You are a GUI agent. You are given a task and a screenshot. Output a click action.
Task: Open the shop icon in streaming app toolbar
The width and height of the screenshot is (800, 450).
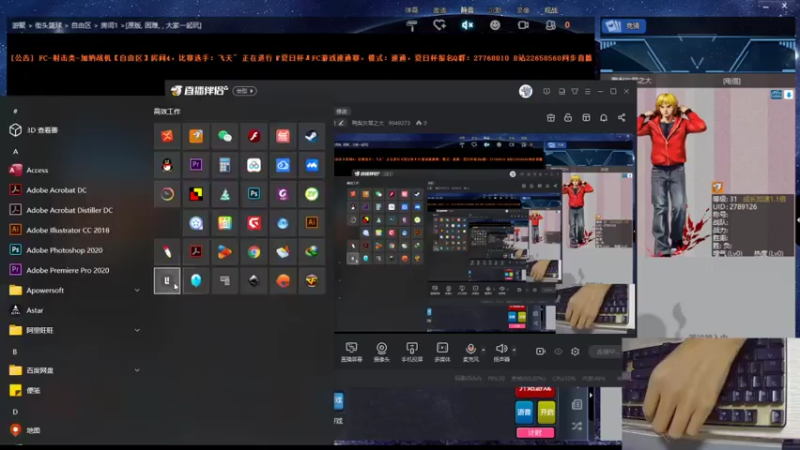(x=551, y=118)
